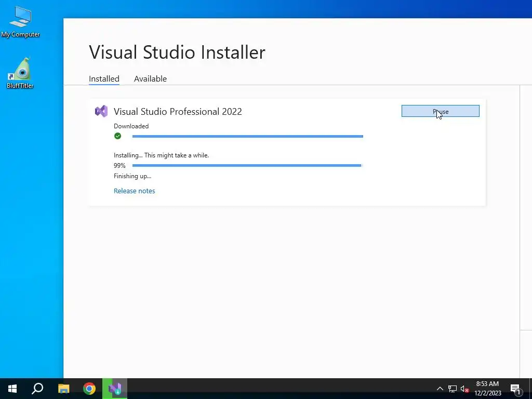Click the Downloaded progress bar
This screenshot has width=532, height=399.
[248, 137]
